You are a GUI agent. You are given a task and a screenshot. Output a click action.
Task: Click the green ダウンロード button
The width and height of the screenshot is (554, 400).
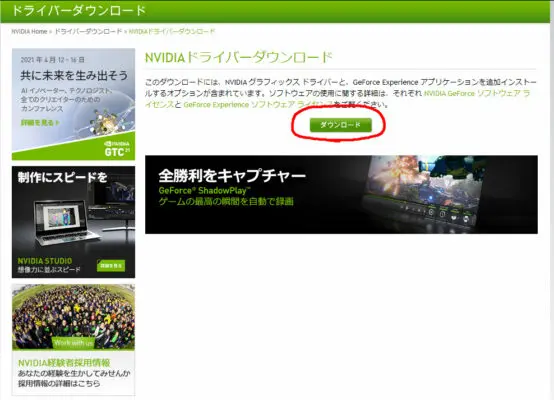click(x=341, y=125)
